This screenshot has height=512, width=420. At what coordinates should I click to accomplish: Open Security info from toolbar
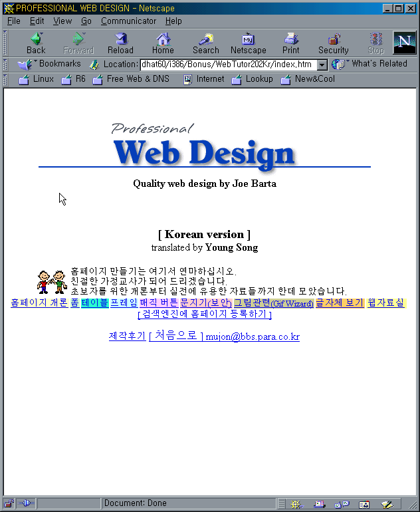pos(333,43)
